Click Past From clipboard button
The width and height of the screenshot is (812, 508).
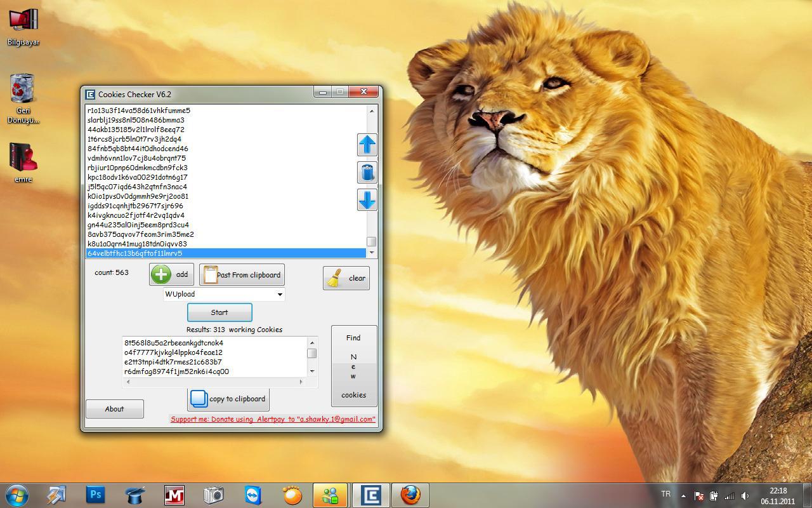[242, 274]
